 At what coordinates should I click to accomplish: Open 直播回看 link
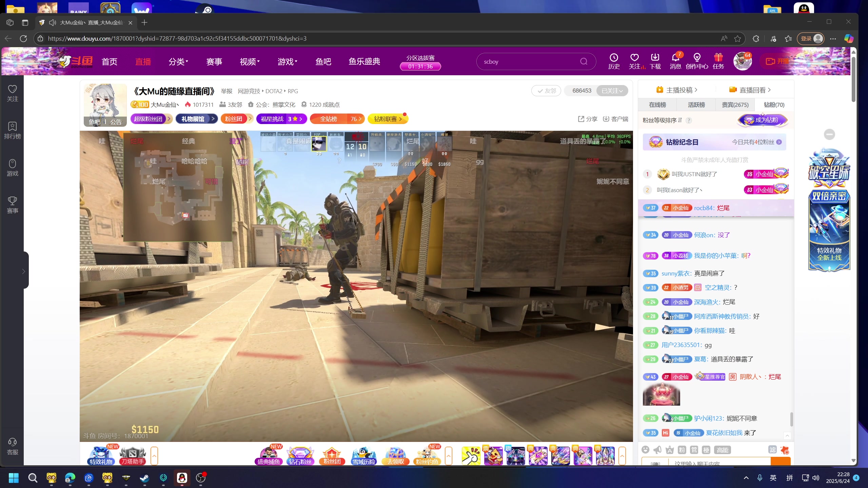pyautogui.click(x=750, y=90)
